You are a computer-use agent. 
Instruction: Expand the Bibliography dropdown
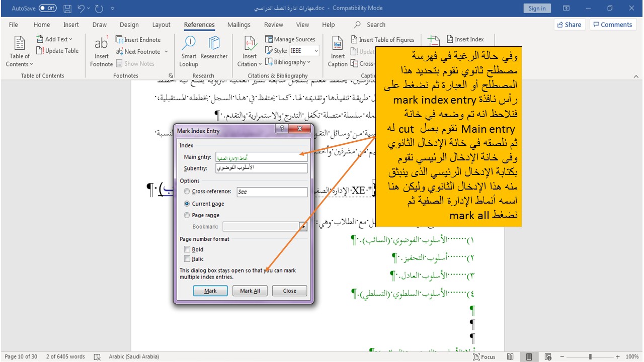[x=288, y=62]
